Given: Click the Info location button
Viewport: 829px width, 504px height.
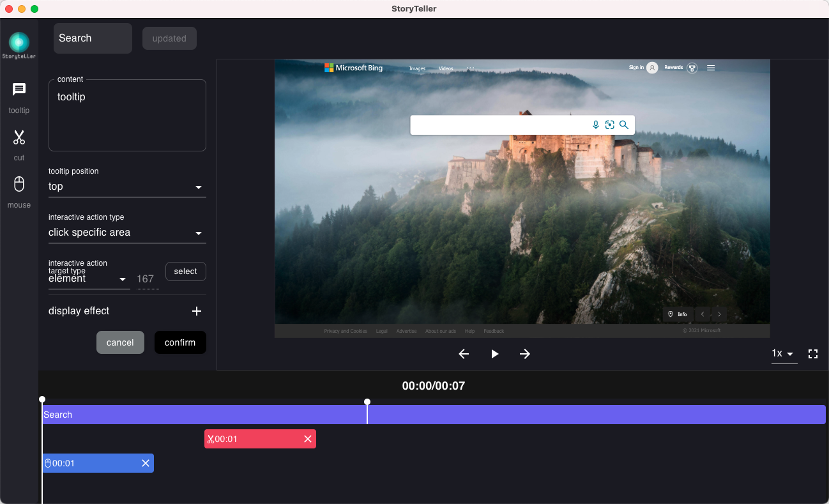Looking at the screenshot, I should pyautogui.click(x=678, y=314).
